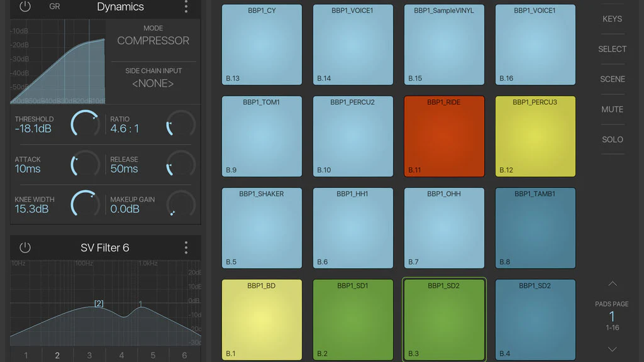The height and width of the screenshot is (362, 644).
Task: Toggle the SV Filter 6 power button
Action: click(25, 248)
